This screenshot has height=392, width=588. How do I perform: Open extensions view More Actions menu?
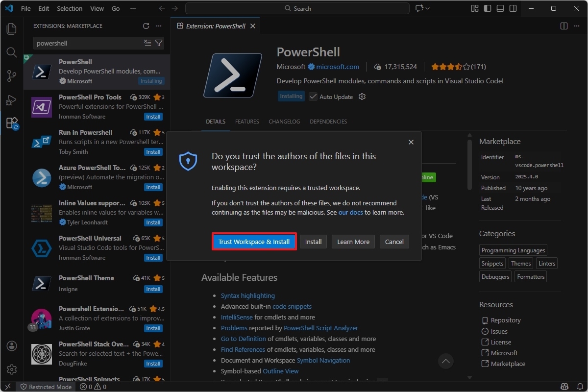click(x=158, y=26)
